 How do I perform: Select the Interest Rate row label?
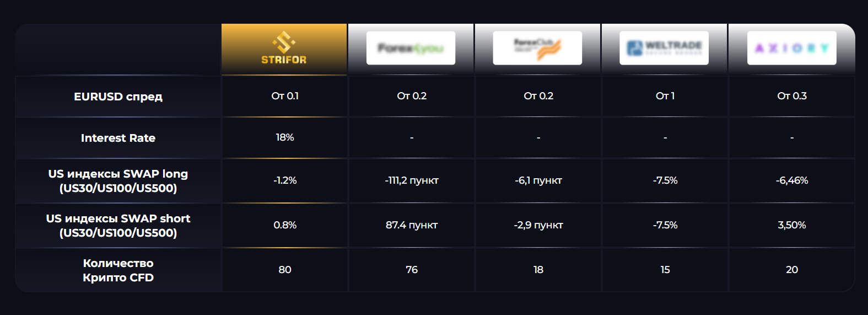click(118, 138)
